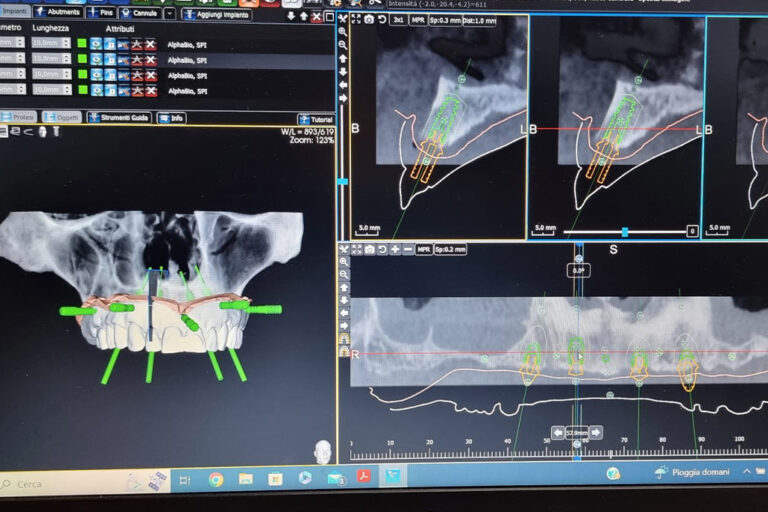The width and height of the screenshot is (768, 512).
Task: Open 3x1 layout selector in cross-section view
Action: coord(397,20)
